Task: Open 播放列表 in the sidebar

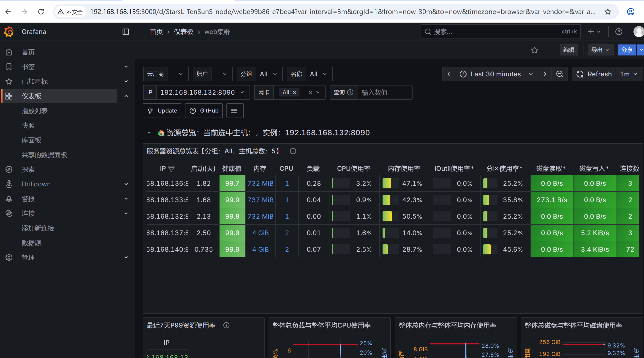Action: click(x=35, y=111)
